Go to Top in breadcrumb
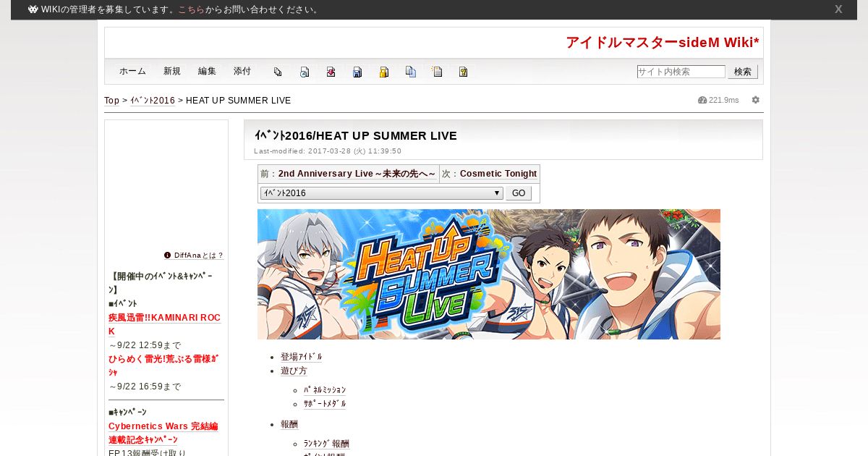Viewport: 868px width, 456px height. [111, 101]
